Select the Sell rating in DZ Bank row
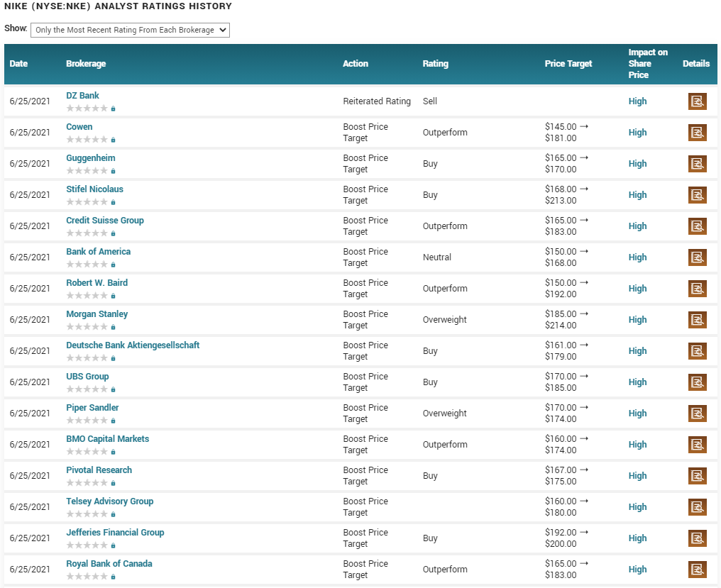Image resolution: width=721 pixels, height=588 pixels. (430, 101)
